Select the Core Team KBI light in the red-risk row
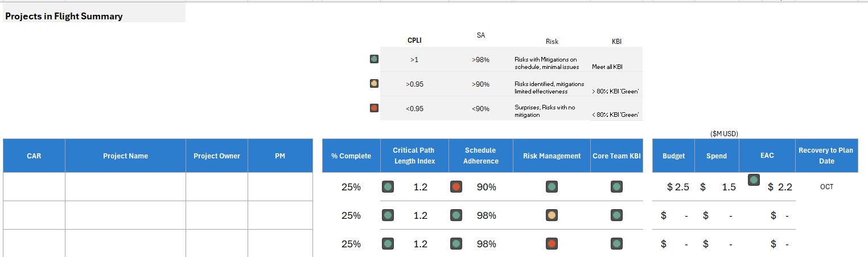 point(616,243)
